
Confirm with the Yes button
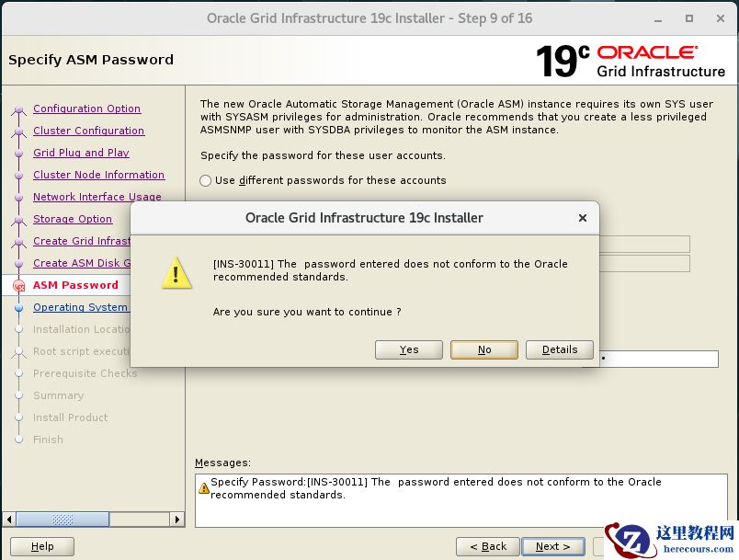[409, 349]
